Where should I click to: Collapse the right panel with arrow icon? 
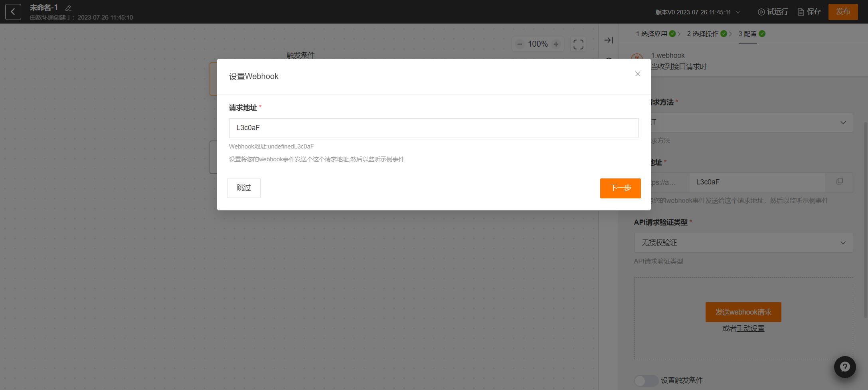[608, 40]
